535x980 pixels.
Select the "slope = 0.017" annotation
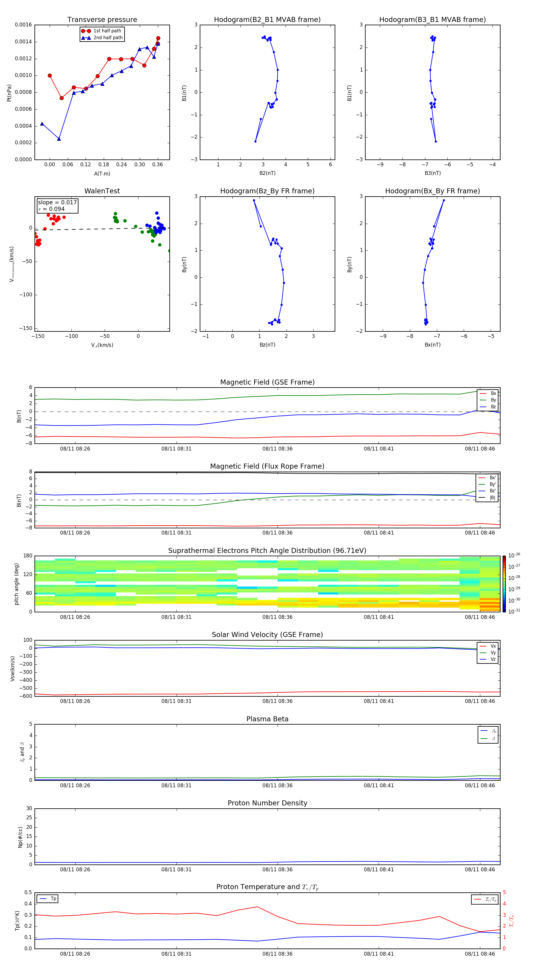pyautogui.click(x=57, y=203)
